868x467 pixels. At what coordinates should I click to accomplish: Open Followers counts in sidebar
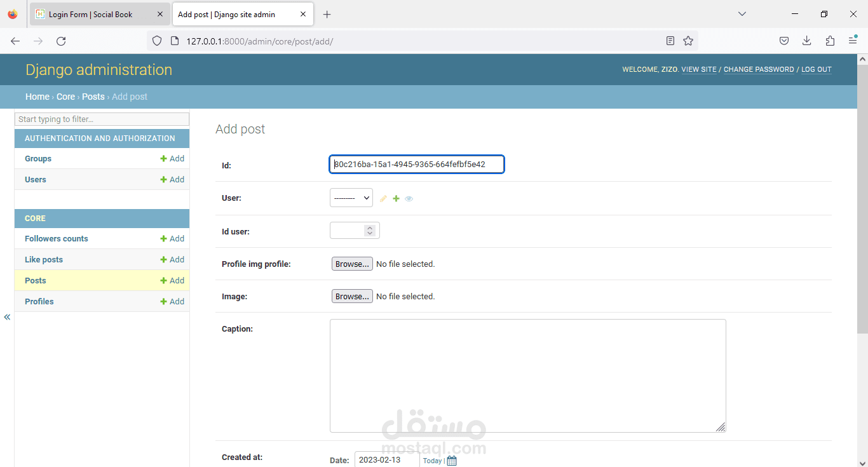tap(57, 239)
